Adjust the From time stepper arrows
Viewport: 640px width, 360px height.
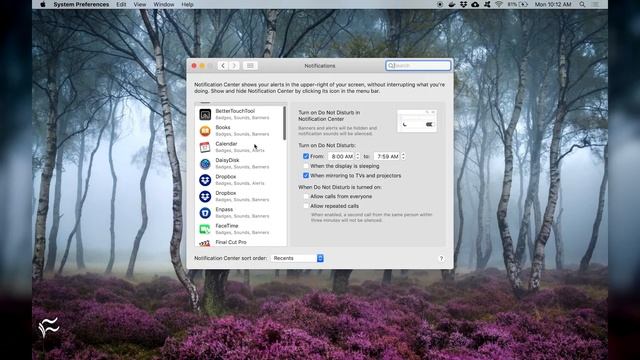tap(358, 156)
